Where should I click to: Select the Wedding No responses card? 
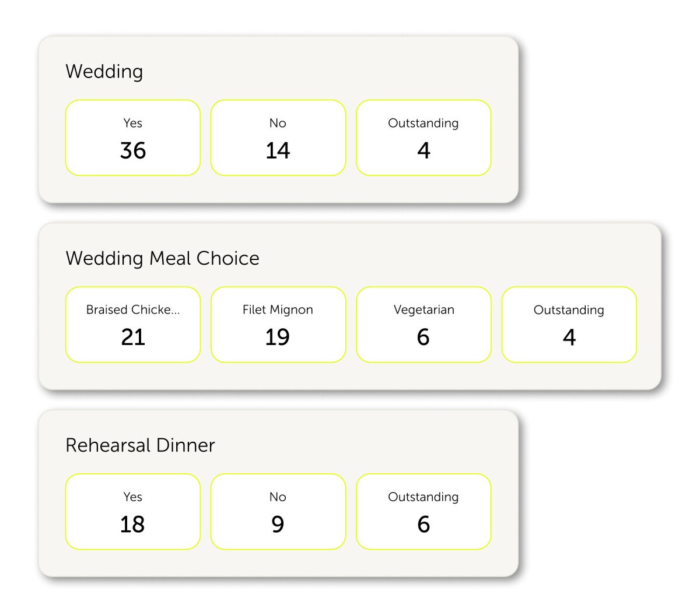278,138
